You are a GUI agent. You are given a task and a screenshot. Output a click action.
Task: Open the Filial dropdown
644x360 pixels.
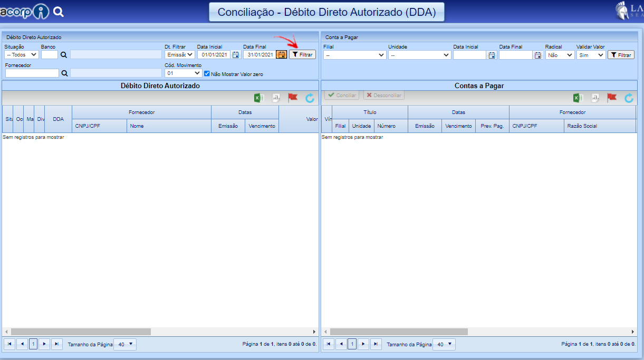tap(354, 55)
